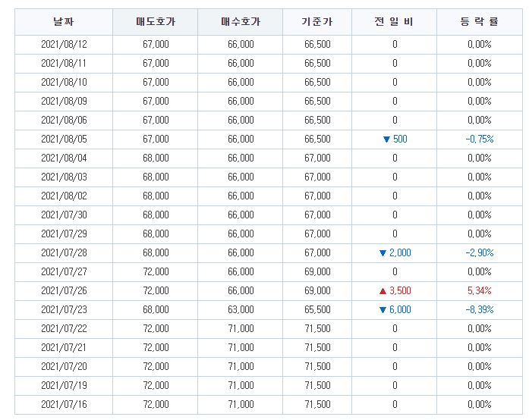Click the 등락률 column header
Screen dimensions: 529x420
(480, 22)
